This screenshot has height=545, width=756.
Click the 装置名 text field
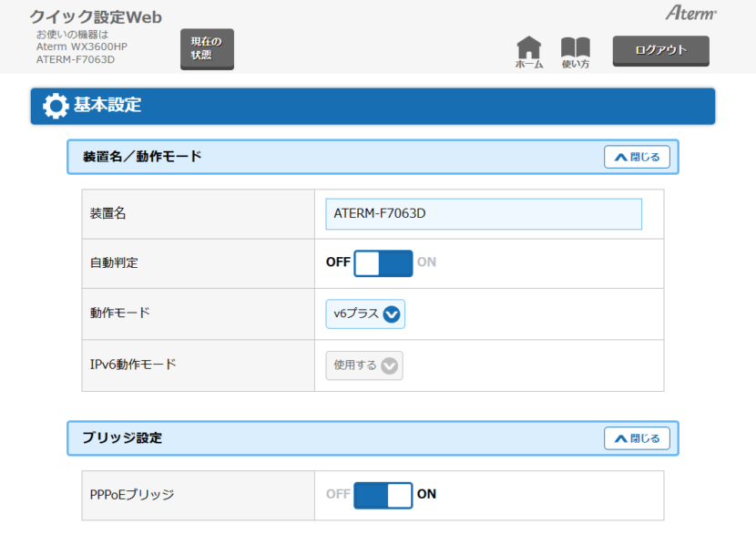pos(483,214)
